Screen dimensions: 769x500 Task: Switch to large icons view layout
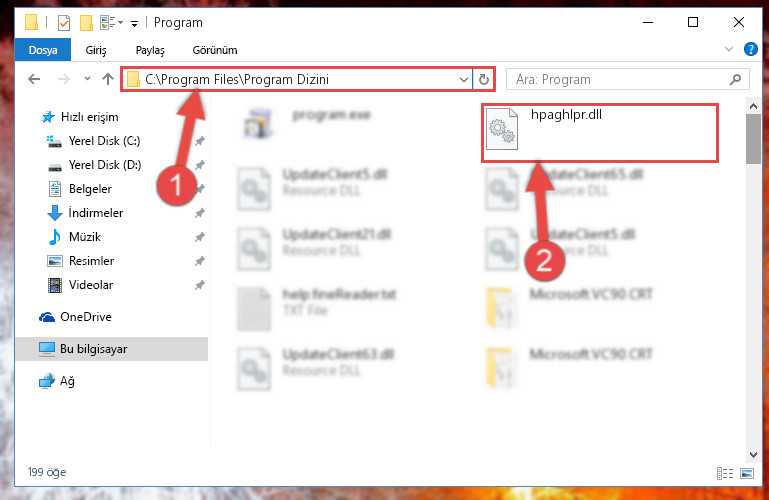(747, 473)
